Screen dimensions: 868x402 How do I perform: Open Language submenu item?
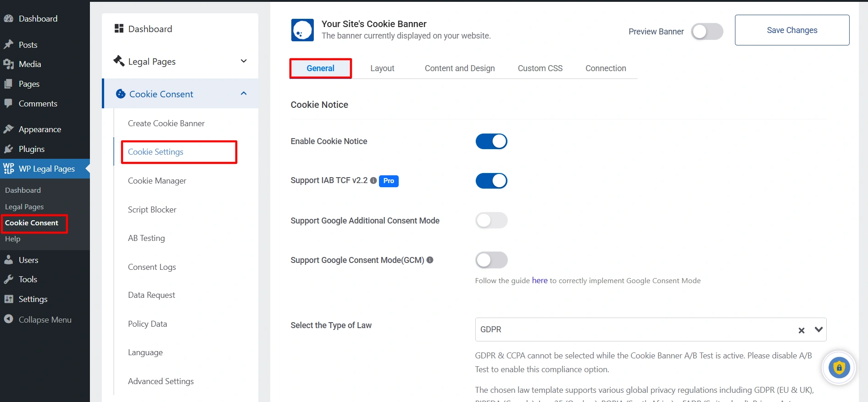145,352
